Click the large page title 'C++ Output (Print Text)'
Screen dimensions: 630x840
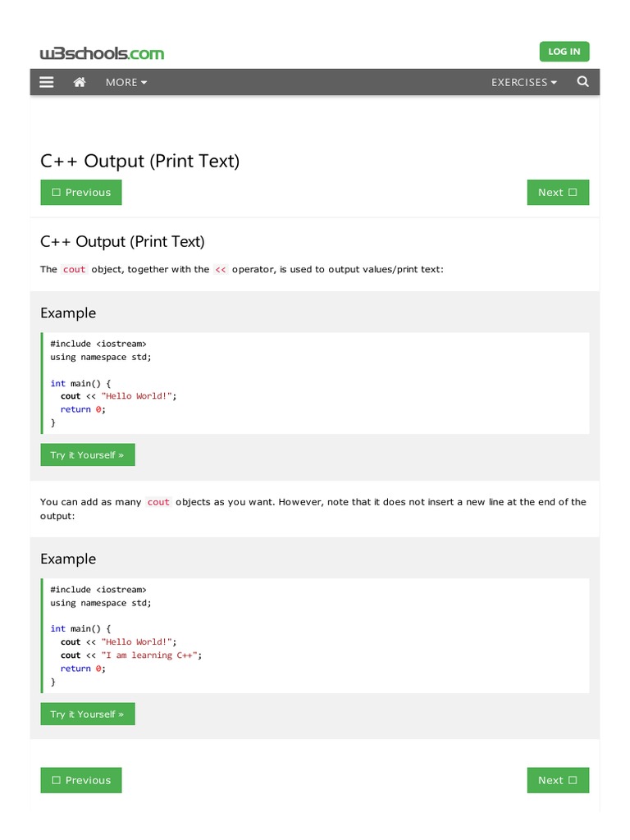click(x=140, y=161)
